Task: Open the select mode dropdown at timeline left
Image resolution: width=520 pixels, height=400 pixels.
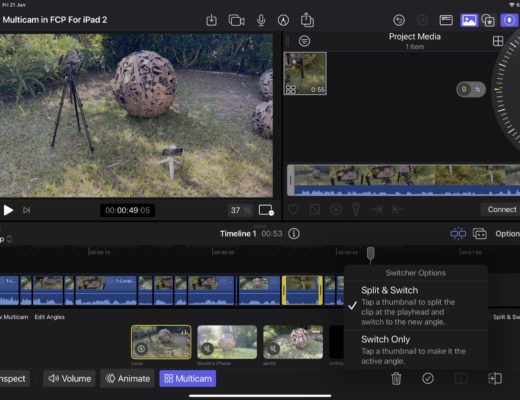Action: [x=6, y=239]
